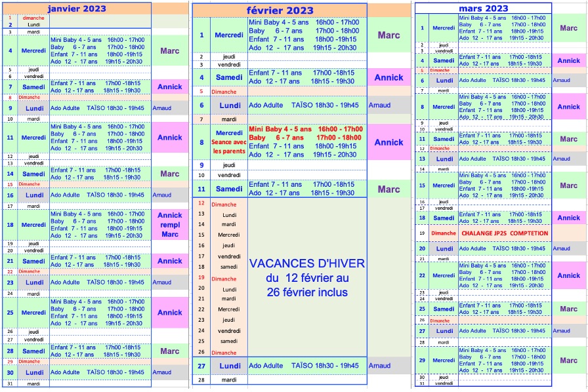
Task: Click Samedi 7 janvier day cell
Action: 34,87
